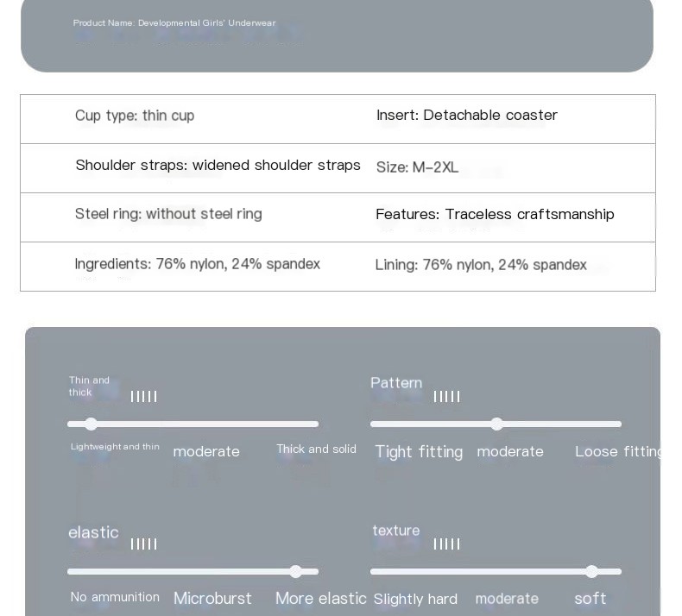Click the tick marks beside texture
Viewport: 682px width, 616px height.
pyautogui.click(x=446, y=544)
